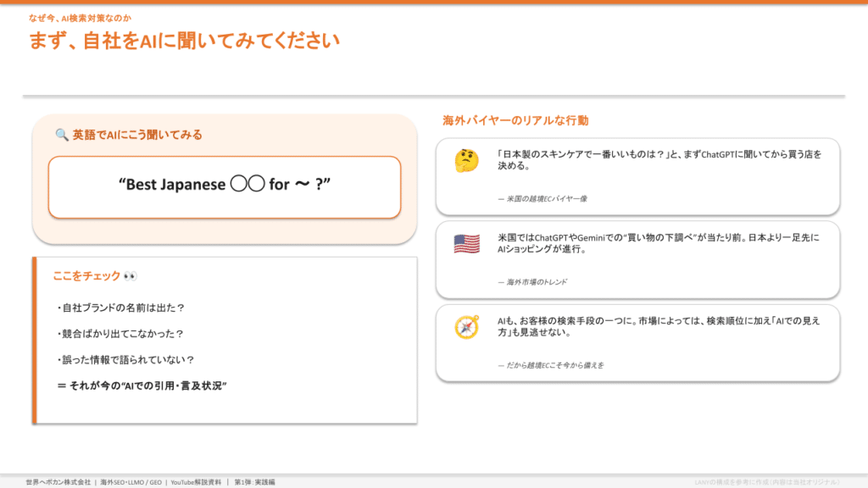Image resolution: width=868 pixels, height=488 pixels.
Task: Click the heading 英語でAIにこう聞いてみる
Action: [x=137, y=135]
